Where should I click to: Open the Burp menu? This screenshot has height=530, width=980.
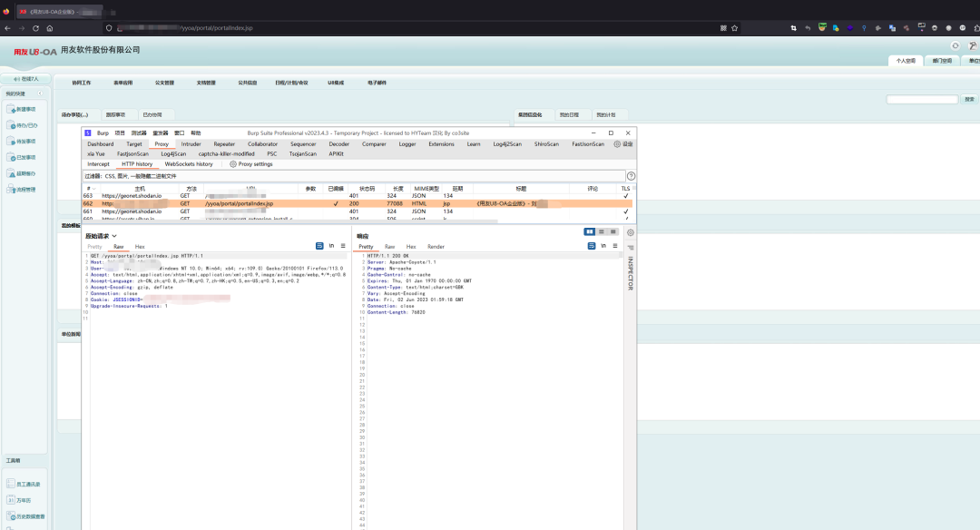tap(103, 133)
